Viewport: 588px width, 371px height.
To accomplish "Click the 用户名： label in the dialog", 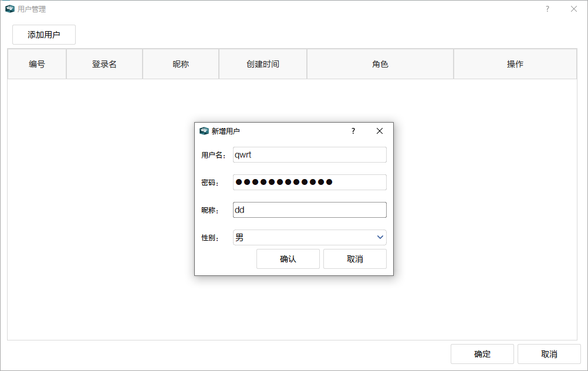I will pos(214,156).
